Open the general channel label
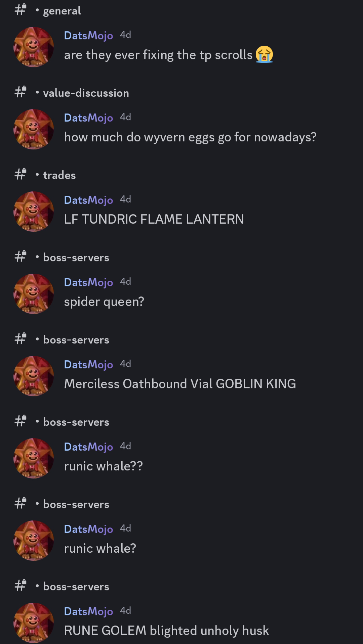Screen dimensions: 363x644 [62, 11]
